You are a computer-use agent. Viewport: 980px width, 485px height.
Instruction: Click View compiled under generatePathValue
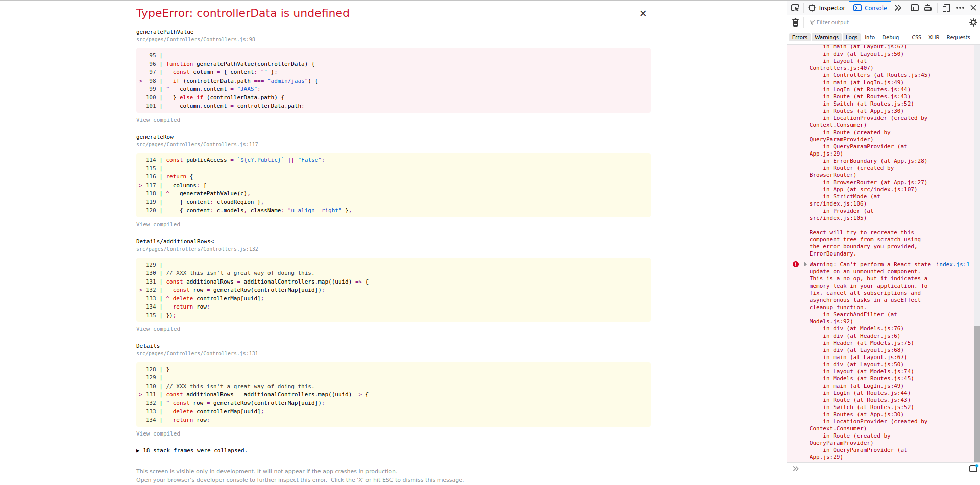[158, 120]
